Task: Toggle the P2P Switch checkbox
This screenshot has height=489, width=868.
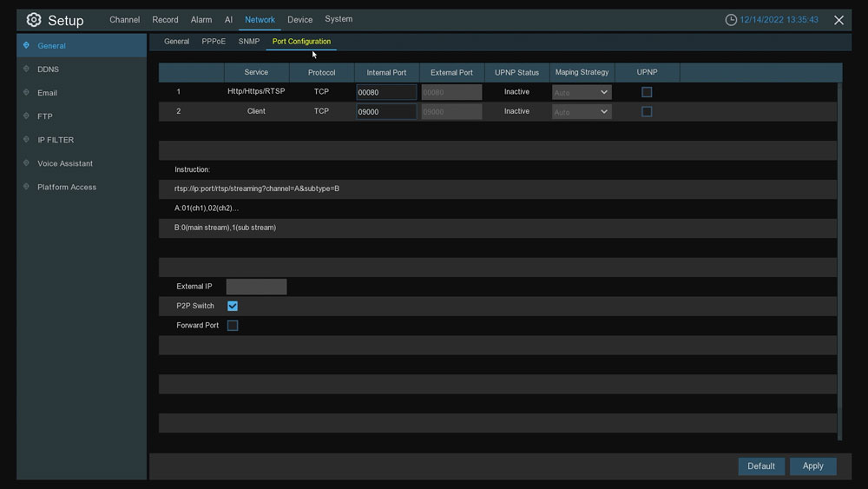Action: 233,306
